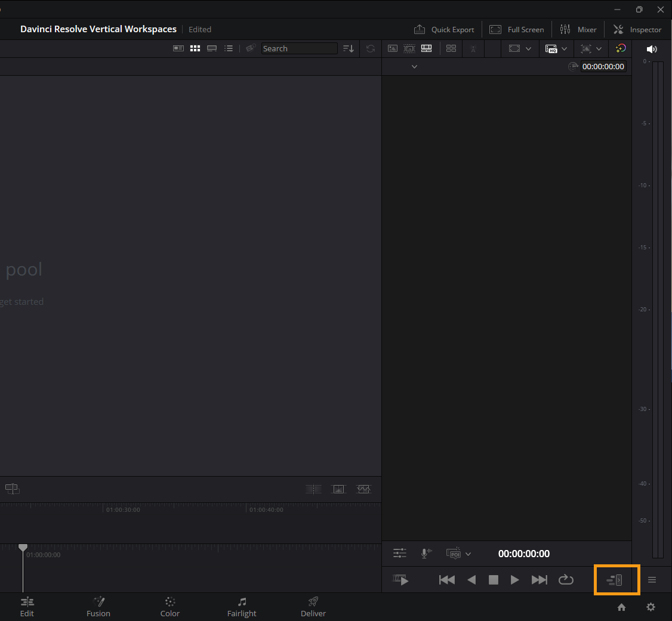Image resolution: width=672 pixels, height=621 pixels.
Task: Click the resync circular arrows icon
Action: point(371,48)
